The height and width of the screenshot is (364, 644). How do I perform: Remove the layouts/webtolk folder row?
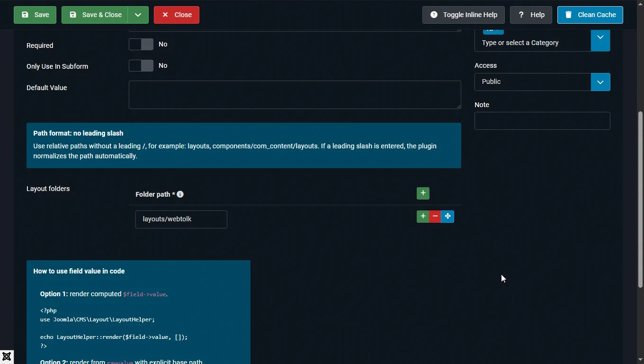tap(435, 217)
